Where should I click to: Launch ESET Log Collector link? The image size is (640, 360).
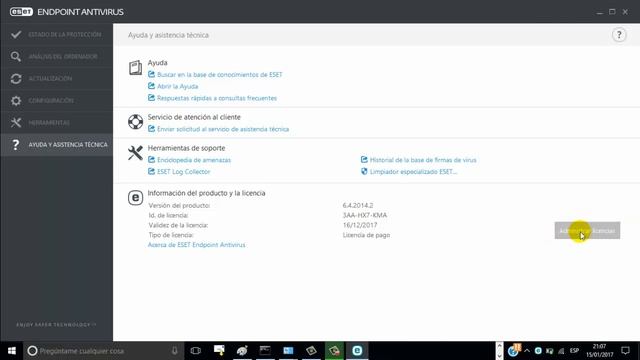click(184, 172)
